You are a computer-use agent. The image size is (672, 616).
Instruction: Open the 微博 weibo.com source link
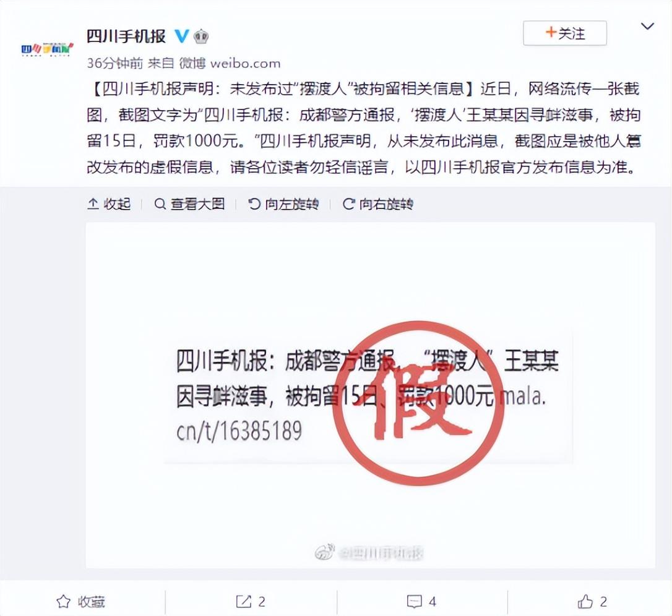230,64
